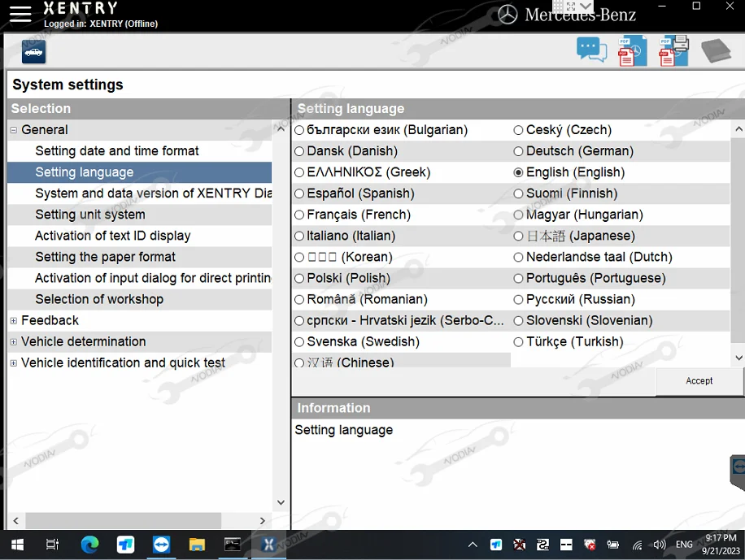Select Svenska (Swedish) radio button
745x560 pixels.
[299, 342]
